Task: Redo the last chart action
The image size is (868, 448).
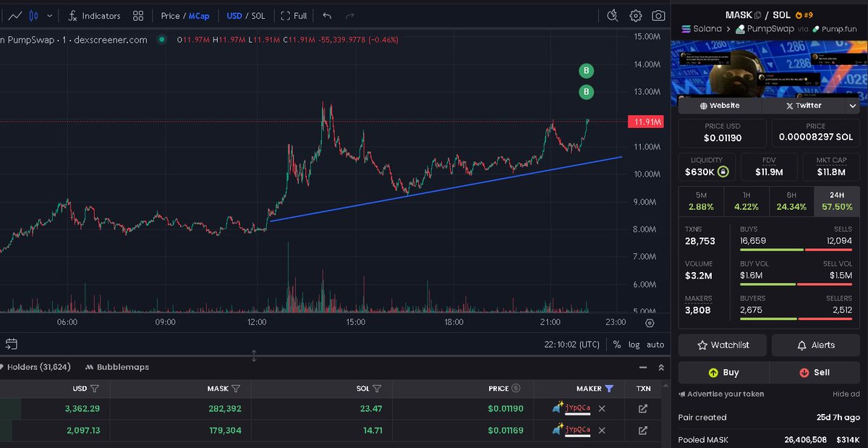Action: tap(350, 15)
